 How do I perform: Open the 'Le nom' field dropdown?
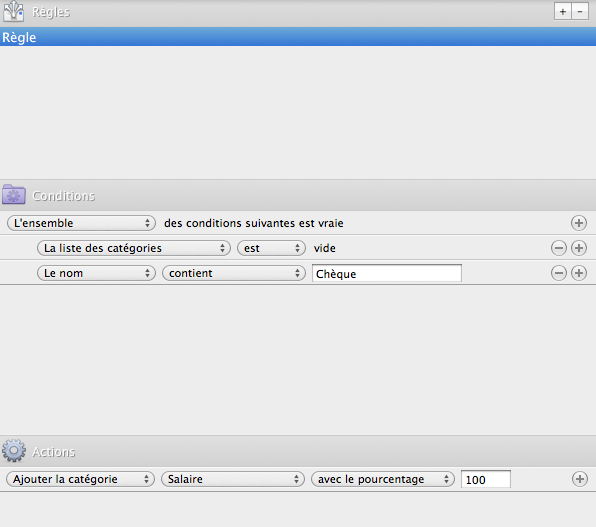pyautogui.click(x=96, y=273)
